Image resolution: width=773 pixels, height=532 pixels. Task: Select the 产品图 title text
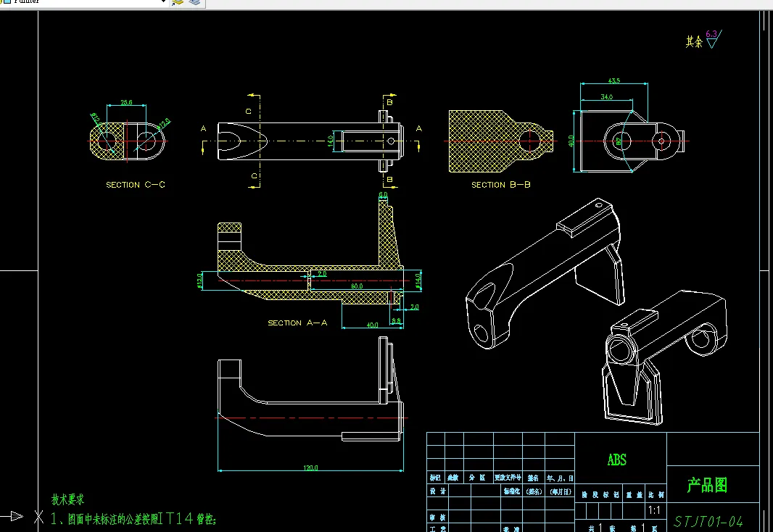tap(707, 486)
